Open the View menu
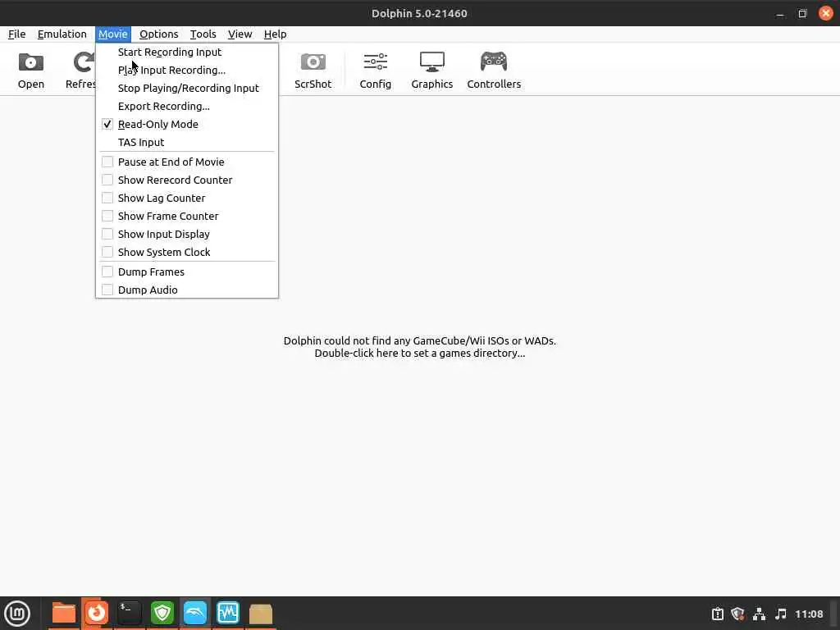Viewport: 840px width, 630px height. click(240, 34)
